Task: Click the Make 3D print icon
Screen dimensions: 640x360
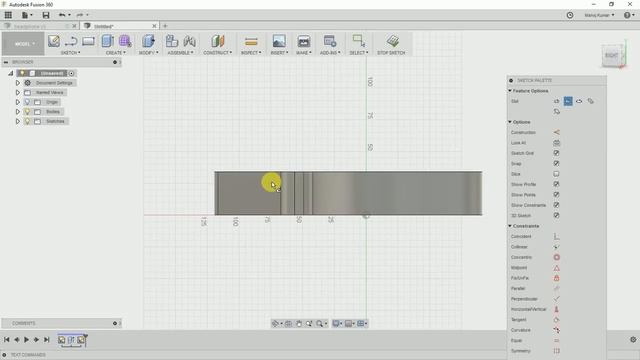Action: (304, 41)
